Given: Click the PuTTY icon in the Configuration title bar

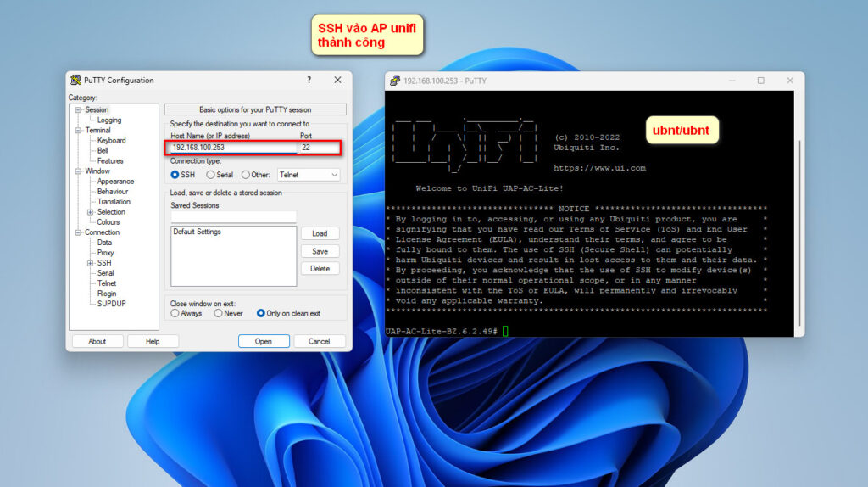Looking at the screenshot, I should click(x=75, y=81).
